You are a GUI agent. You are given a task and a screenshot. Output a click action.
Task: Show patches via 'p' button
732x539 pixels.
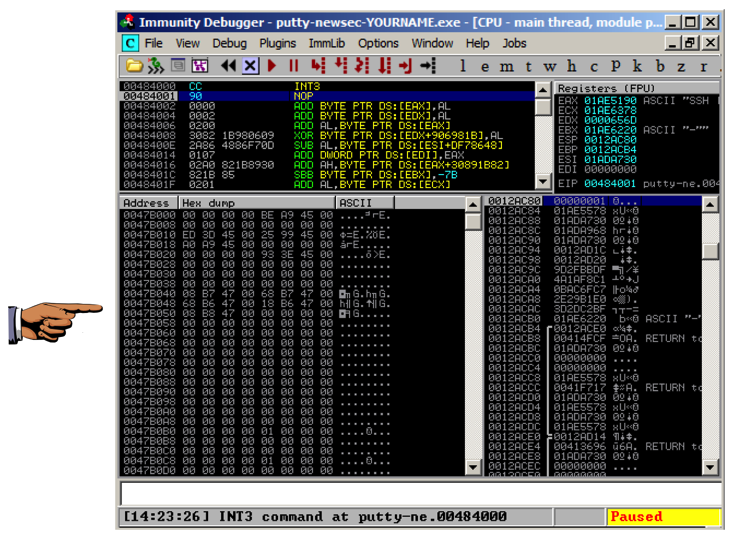pyautogui.click(x=616, y=66)
